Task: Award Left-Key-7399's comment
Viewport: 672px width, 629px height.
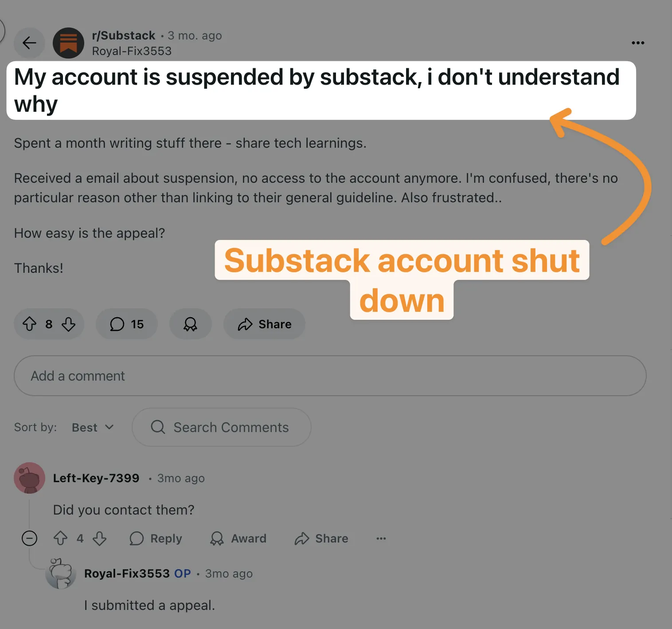Action: click(x=238, y=539)
